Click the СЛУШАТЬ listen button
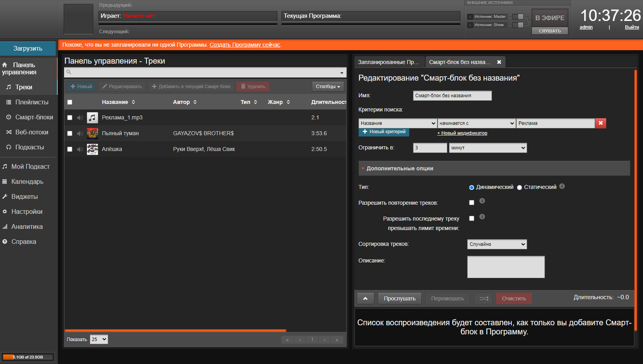 (x=550, y=31)
